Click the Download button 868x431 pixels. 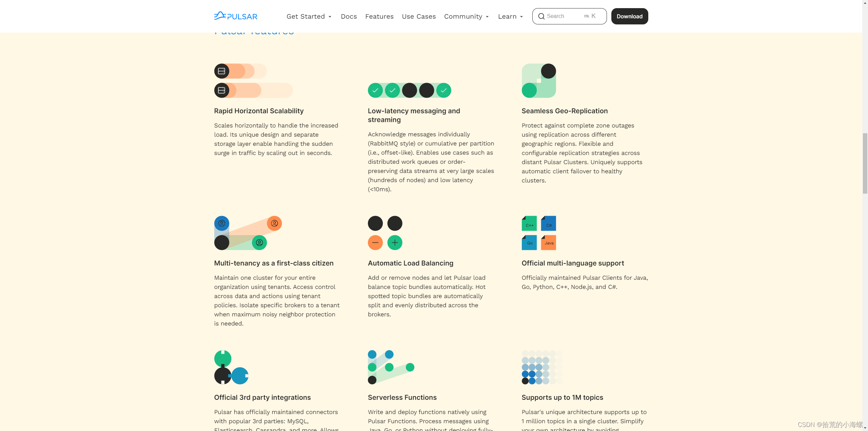click(630, 16)
